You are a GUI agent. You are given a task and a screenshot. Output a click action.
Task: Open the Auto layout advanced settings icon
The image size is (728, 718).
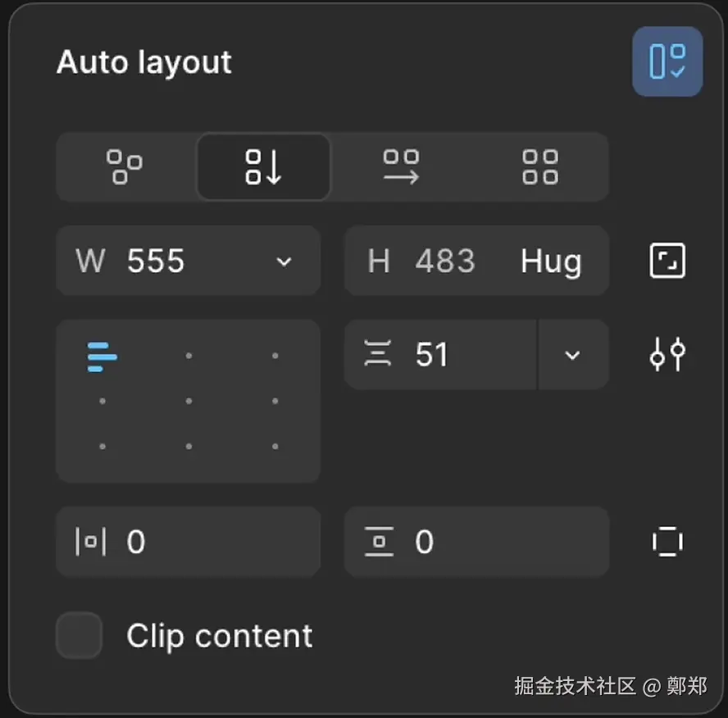coord(667,355)
